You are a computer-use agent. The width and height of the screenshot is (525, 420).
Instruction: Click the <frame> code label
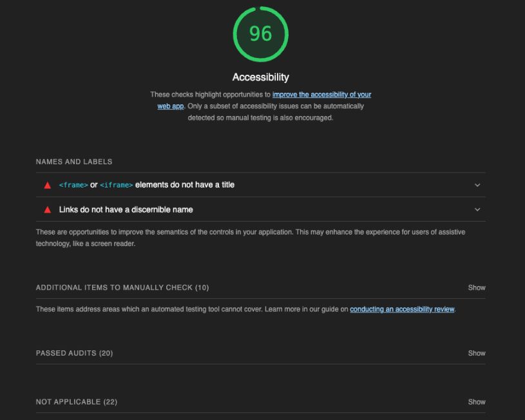tap(73, 185)
